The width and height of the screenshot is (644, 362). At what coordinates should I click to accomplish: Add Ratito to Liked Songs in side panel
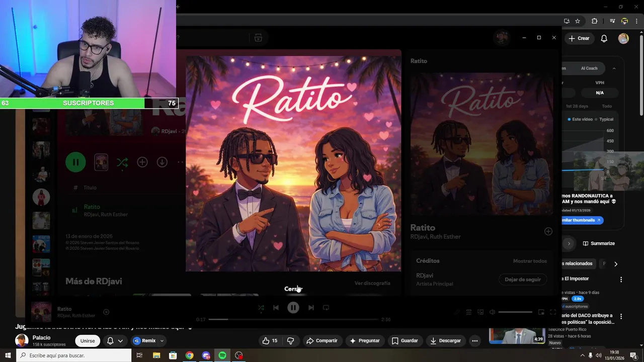coord(548,231)
